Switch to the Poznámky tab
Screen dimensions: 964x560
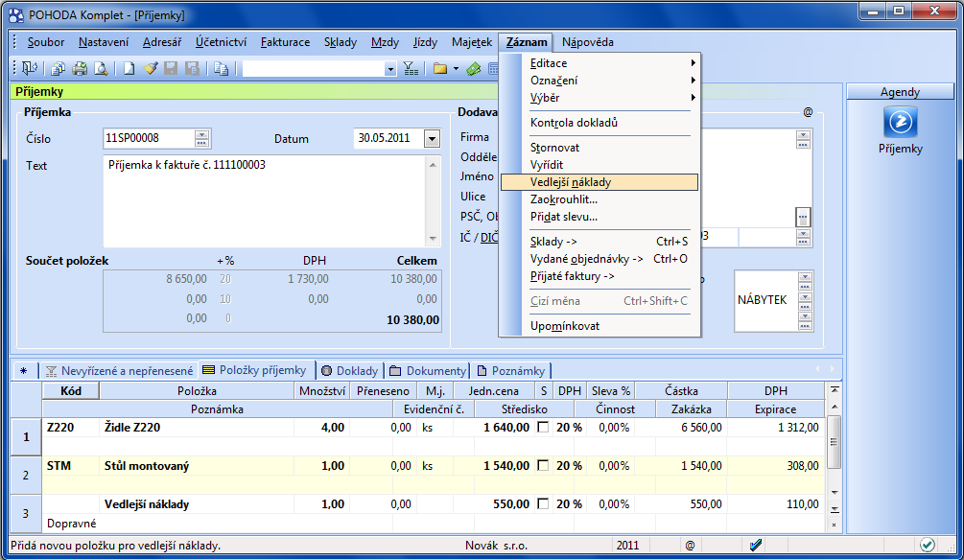click(x=511, y=371)
